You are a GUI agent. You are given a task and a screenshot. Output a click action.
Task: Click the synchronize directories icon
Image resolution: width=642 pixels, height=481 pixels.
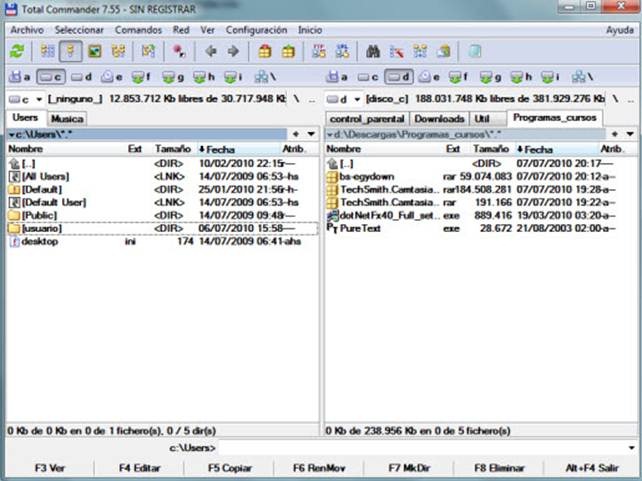[420, 51]
